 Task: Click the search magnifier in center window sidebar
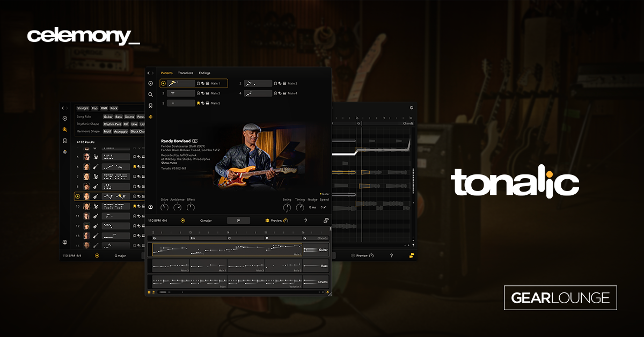tap(151, 94)
